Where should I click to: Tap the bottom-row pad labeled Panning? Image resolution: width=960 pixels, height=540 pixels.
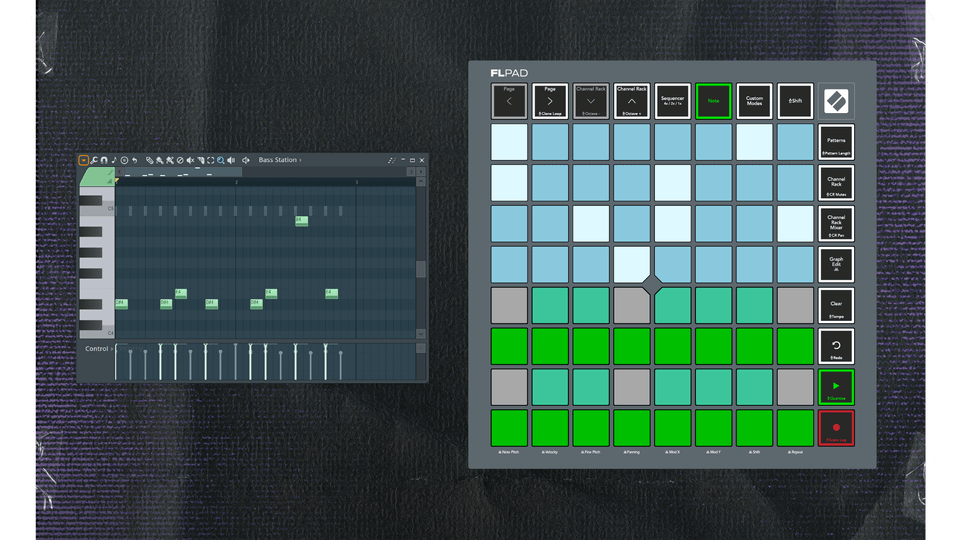pos(632,429)
